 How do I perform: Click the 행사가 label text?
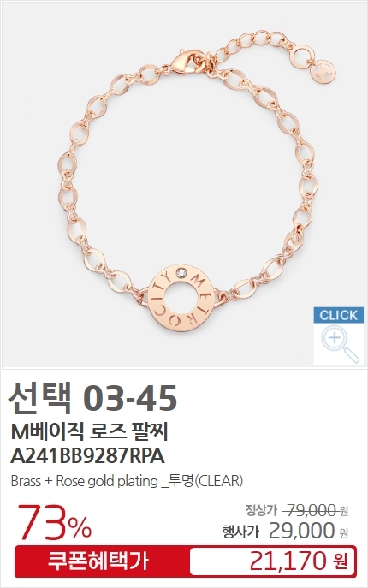240,532
